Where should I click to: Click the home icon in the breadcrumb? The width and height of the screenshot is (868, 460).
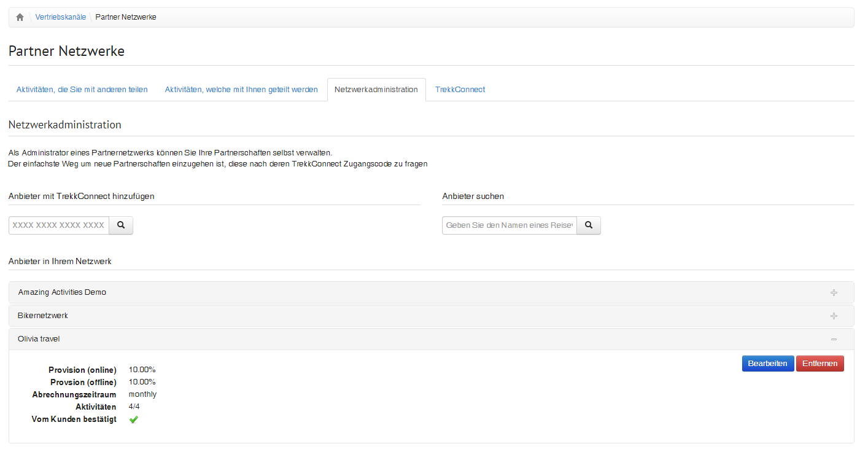tap(20, 17)
